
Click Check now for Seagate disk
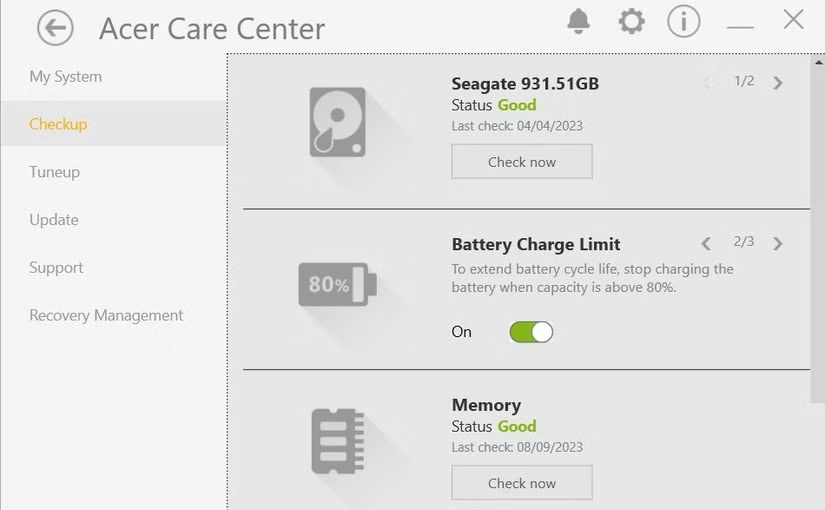point(522,162)
